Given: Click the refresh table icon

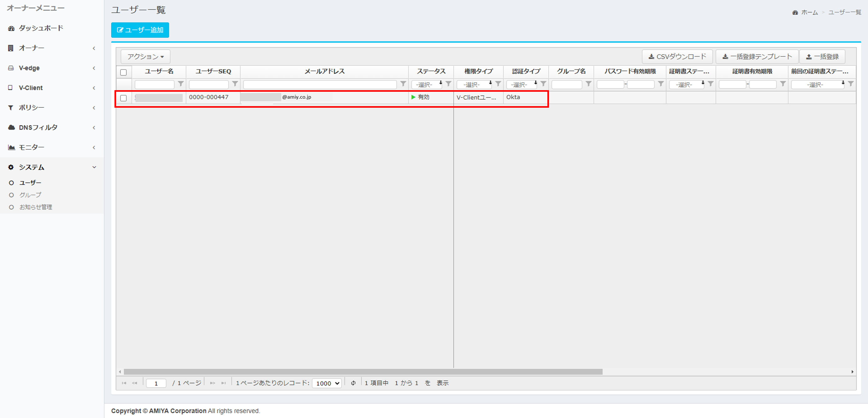Looking at the screenshot, I should tap(353, 383).
